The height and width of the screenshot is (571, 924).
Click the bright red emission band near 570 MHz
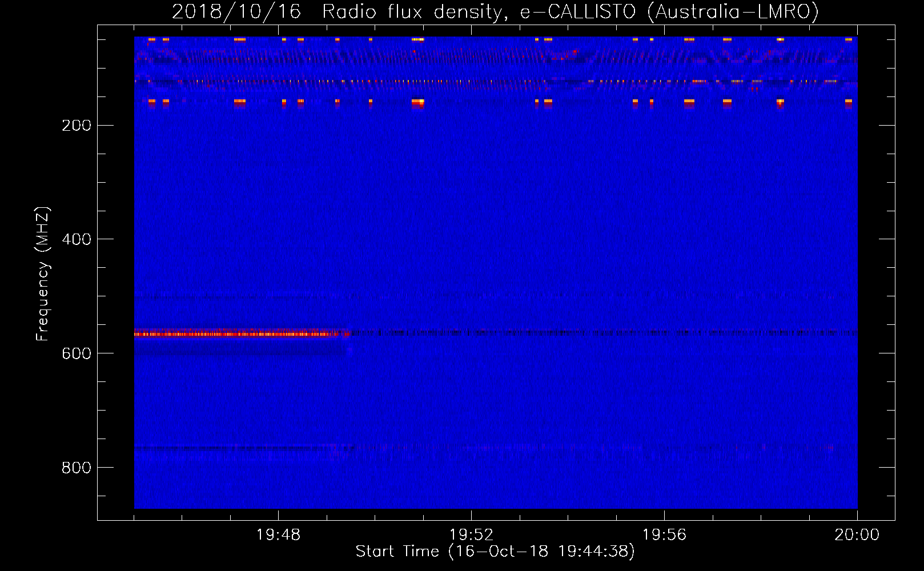pos(241,333)
